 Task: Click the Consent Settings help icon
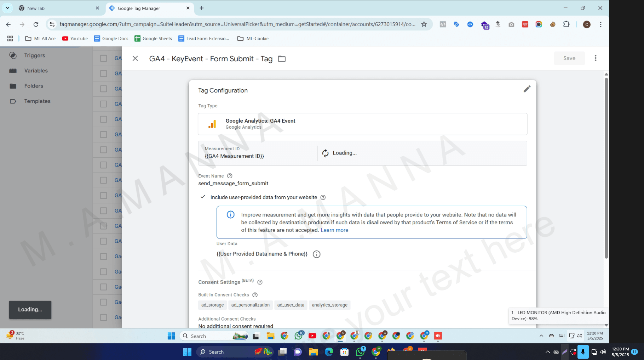tap(260, 282)
